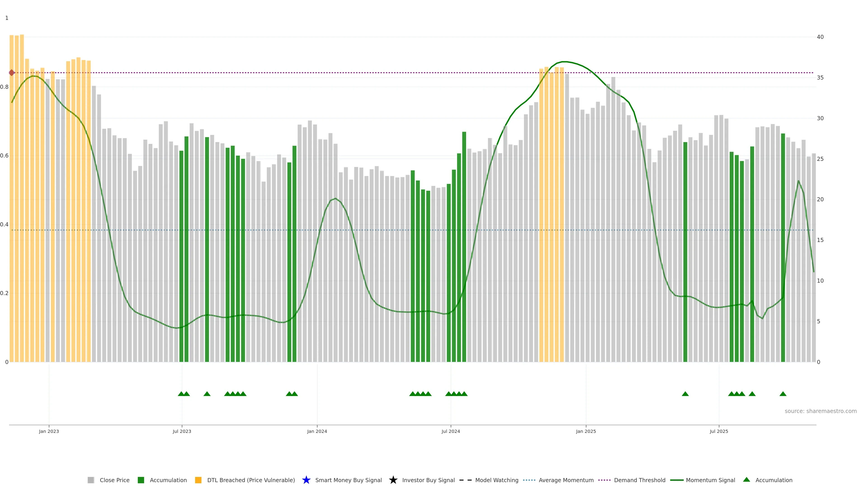
Task: Click the rightmost accumulation triangle marker below the chart
Action: pyautogui.click(x=783, y=394)
